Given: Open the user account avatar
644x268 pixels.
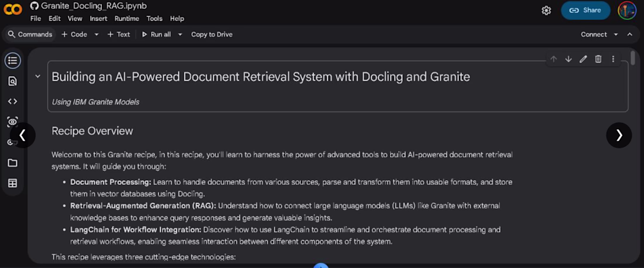Looking at the screenshot, I should click(627, 11).
